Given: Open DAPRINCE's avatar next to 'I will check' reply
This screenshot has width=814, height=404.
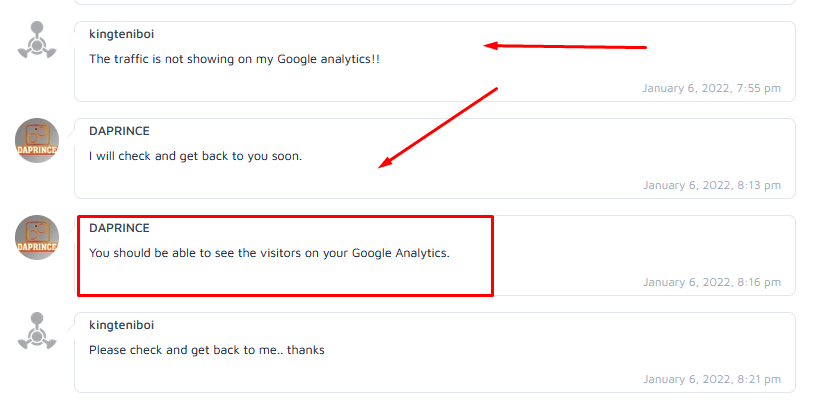Looking at the screenshot, I should pyautogui.click(x=37, y=141).
